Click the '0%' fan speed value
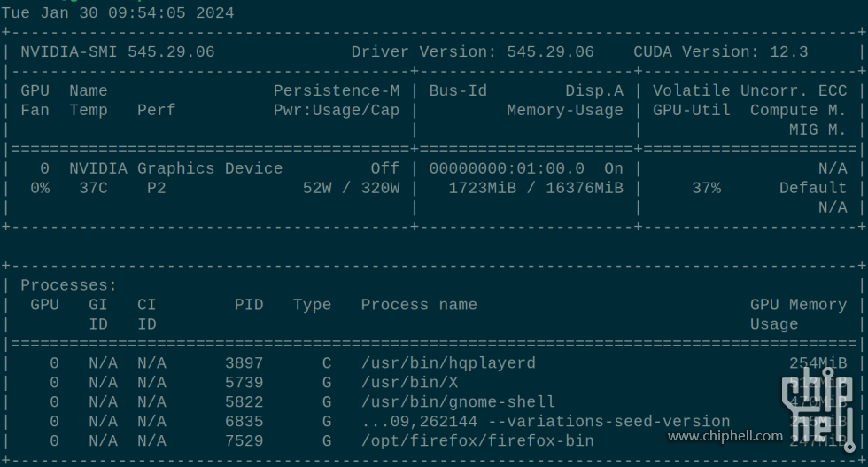Screen dimensions: 868x467 point(40,189)
